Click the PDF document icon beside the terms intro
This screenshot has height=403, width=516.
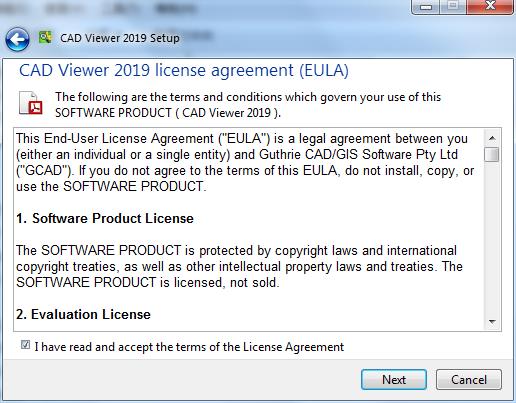pos(31,103)
